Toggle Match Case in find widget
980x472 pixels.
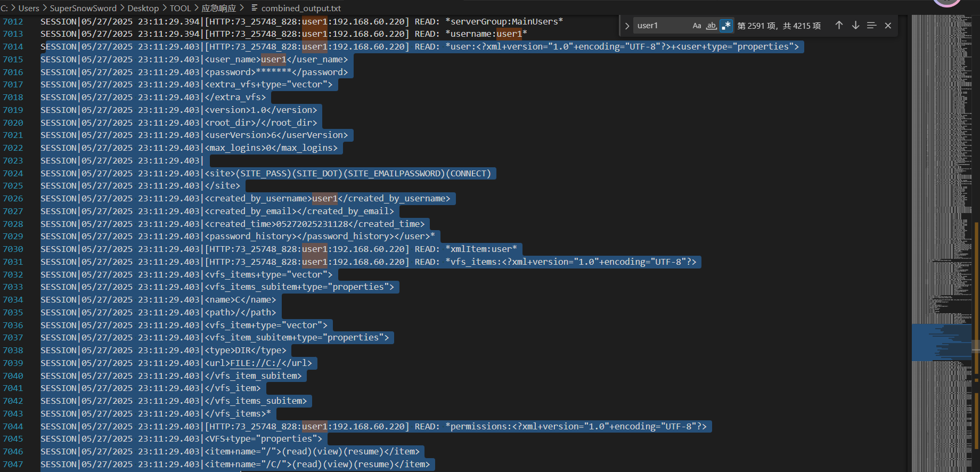[x=697, y=26]
